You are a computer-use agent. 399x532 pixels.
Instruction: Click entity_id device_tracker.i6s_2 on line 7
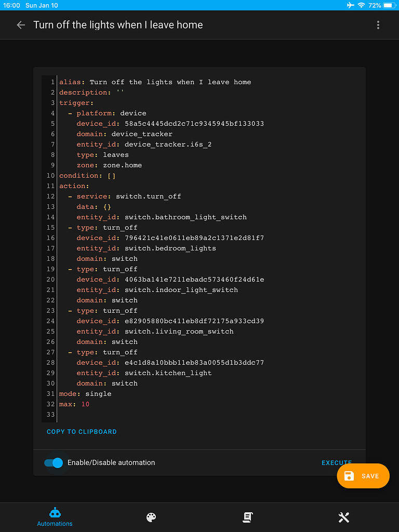144,144
